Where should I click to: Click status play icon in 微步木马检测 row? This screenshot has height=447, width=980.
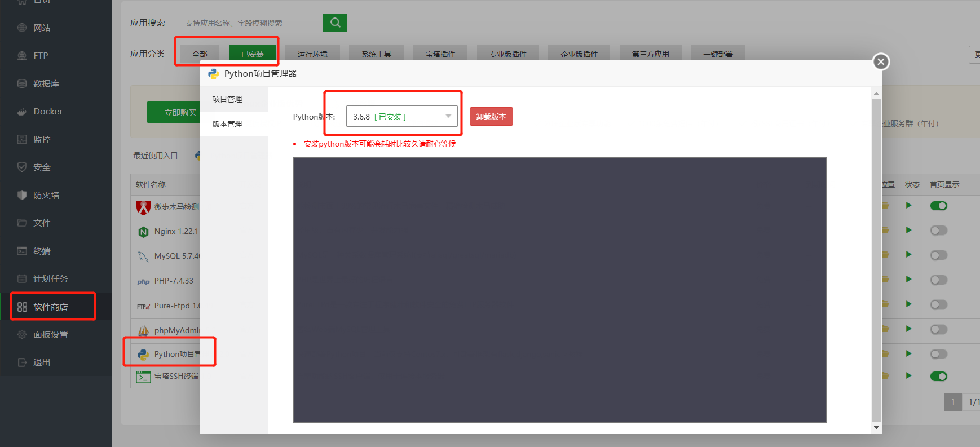click(908, 205)
